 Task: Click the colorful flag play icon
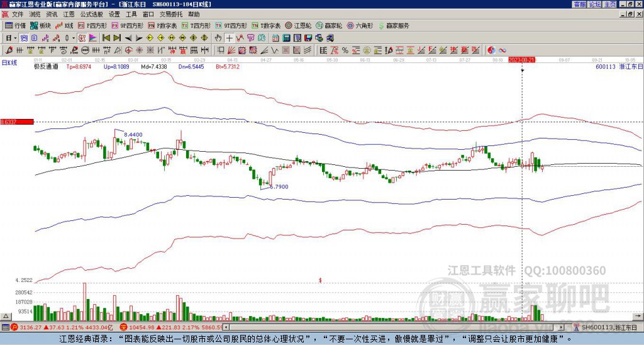click(93, 38)
